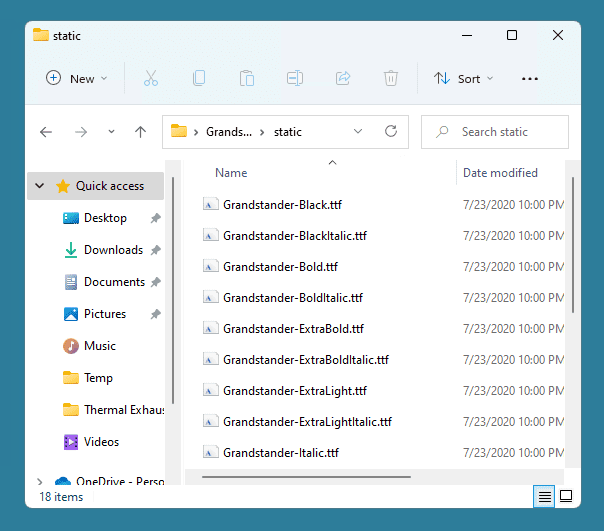604x531 pixels.
Task: Click the Copy icon in toolbar
Action: coord(199,78)
